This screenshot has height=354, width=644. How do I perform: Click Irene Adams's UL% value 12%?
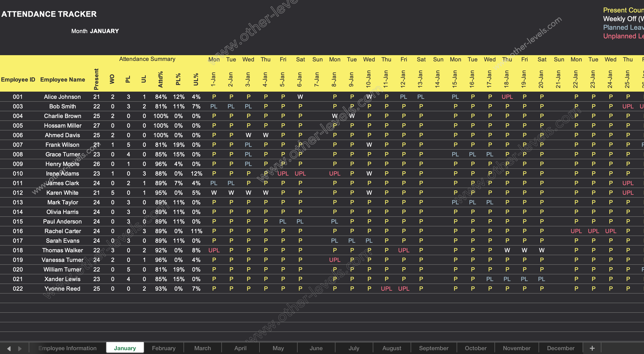click(x=196, y=173)
